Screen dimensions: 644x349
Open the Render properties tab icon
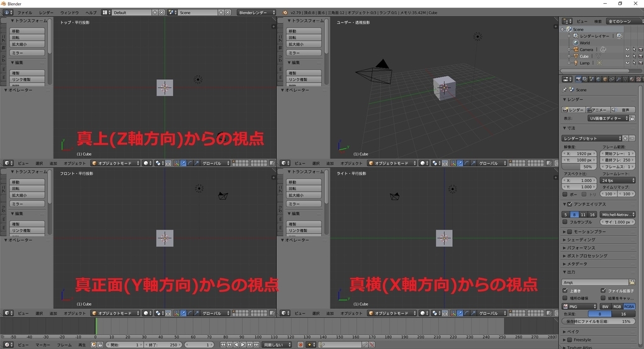pos(579,79)
